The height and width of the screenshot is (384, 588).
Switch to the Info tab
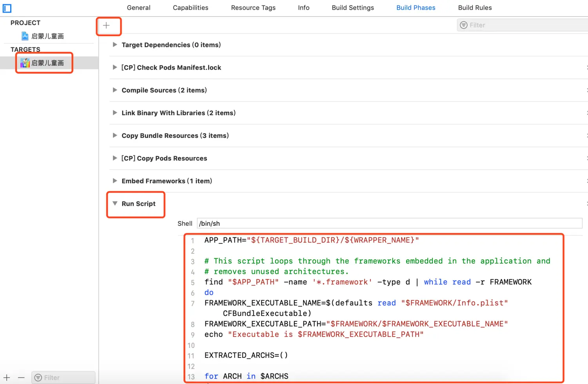coord(303,8)
